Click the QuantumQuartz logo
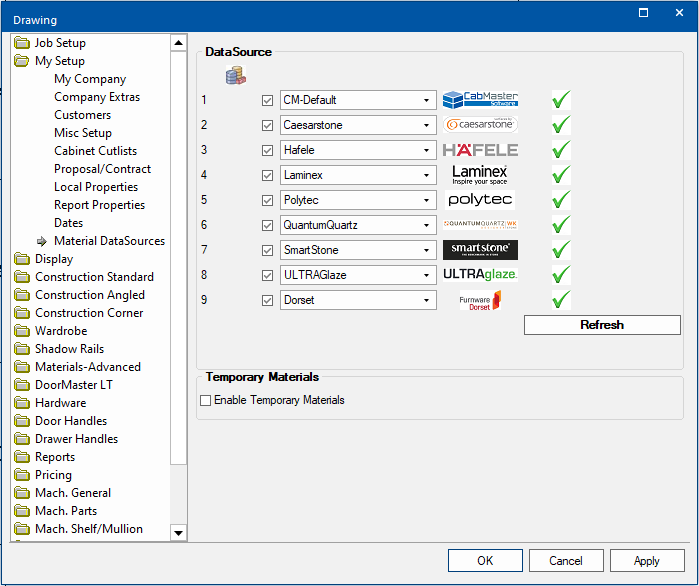The height and width of the screenshot is (586, 699). 480,224
